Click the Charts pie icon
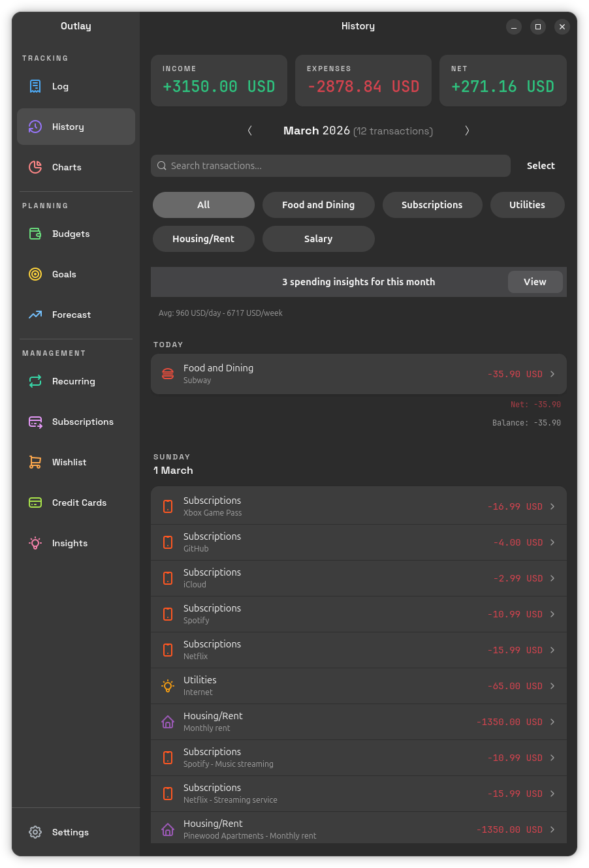Viewport: 589px width, 868px height. click(35, 167)
